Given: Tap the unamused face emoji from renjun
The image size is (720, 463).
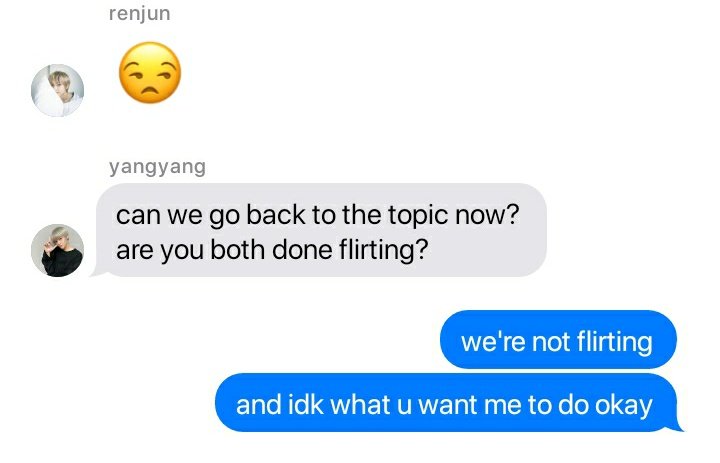Looking at the screenshot, I should (x=150, y=73).
